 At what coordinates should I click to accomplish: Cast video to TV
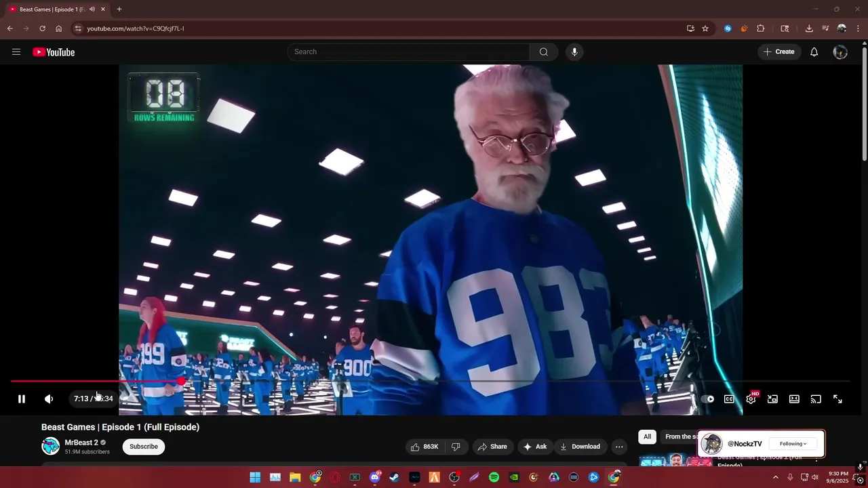pos(816,399)
